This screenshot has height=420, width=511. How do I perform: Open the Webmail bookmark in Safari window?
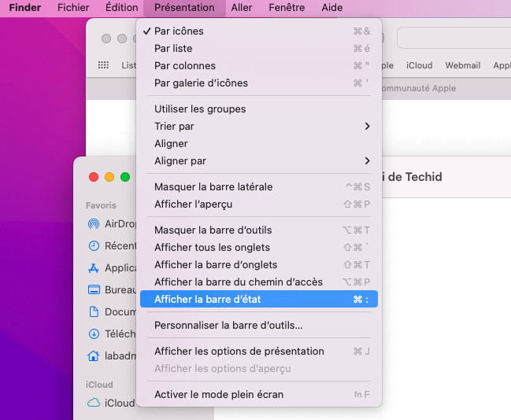pyautogui.click(x=463, y=65)
